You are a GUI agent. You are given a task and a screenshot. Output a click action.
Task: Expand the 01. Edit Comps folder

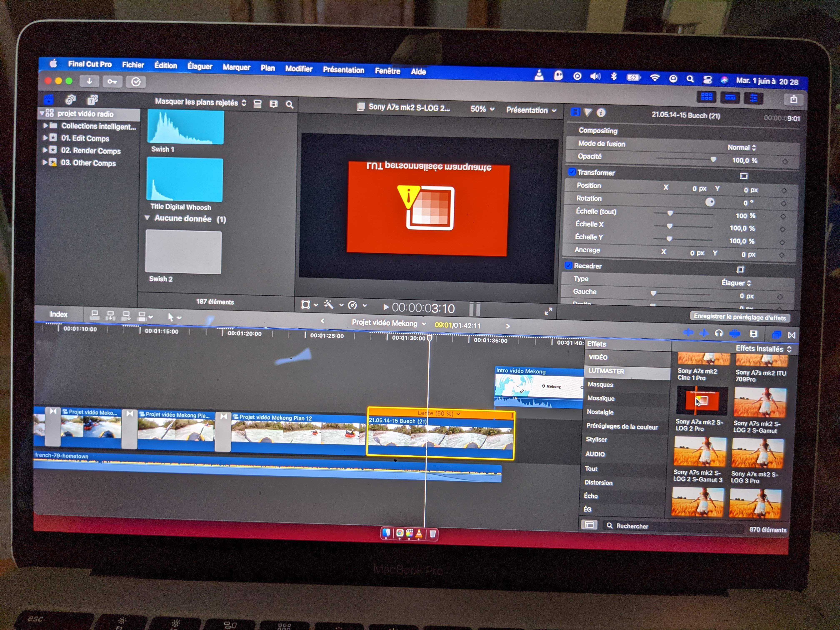click(x=45, y=137)
